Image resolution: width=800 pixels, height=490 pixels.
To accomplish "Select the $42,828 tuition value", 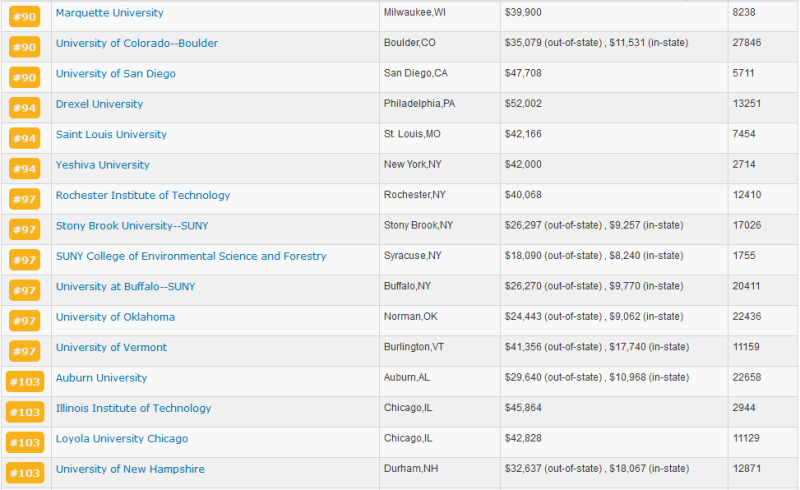I will [x=523, y=438].
